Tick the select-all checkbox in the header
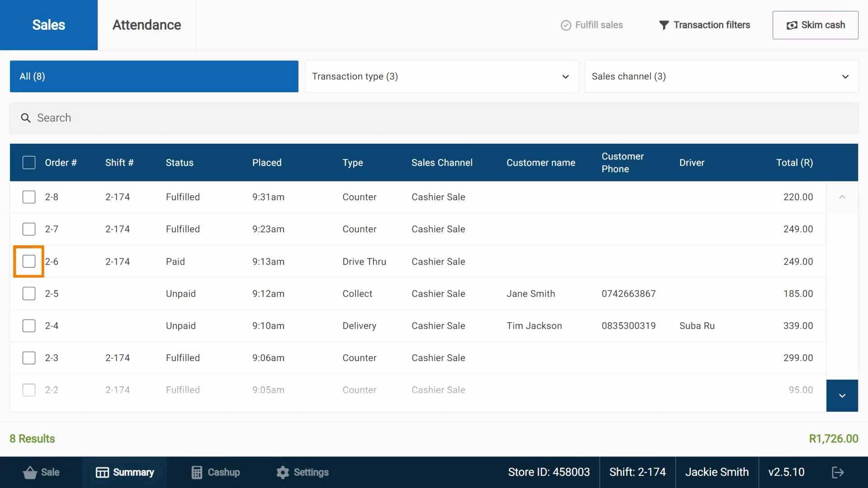 29,163
